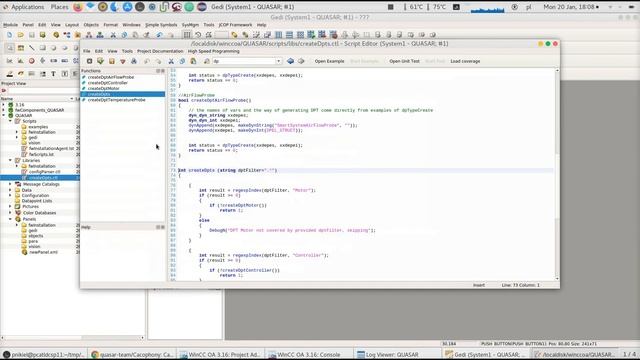The height and width of the screenshot is (360, 640).
Task: Collapse the Scripts folder in project tree
Action: [11, 121]
